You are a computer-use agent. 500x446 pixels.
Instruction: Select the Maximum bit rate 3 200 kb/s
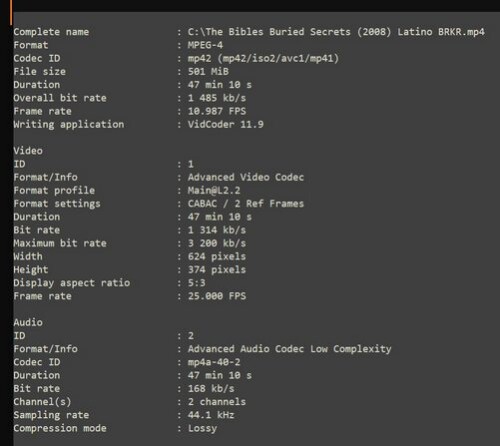coord(217,243)
